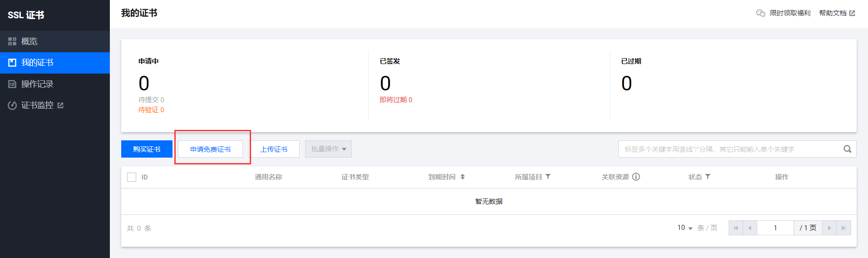Click the search magnifier icon
This screenshot has height=258, width=868.
[847, 149]
